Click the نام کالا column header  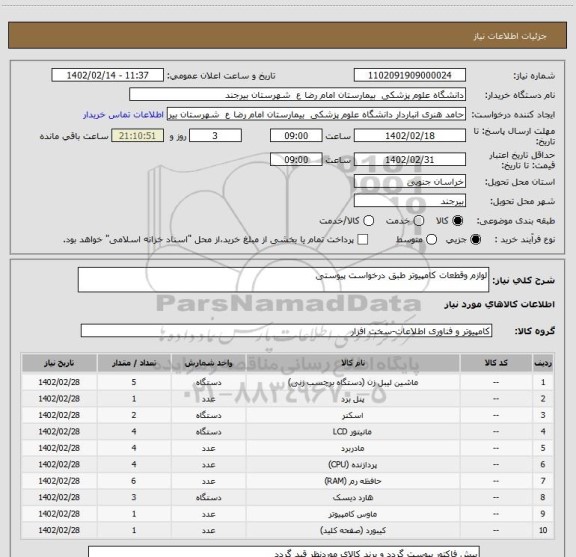pyautogui.click(x=353, y=363)
